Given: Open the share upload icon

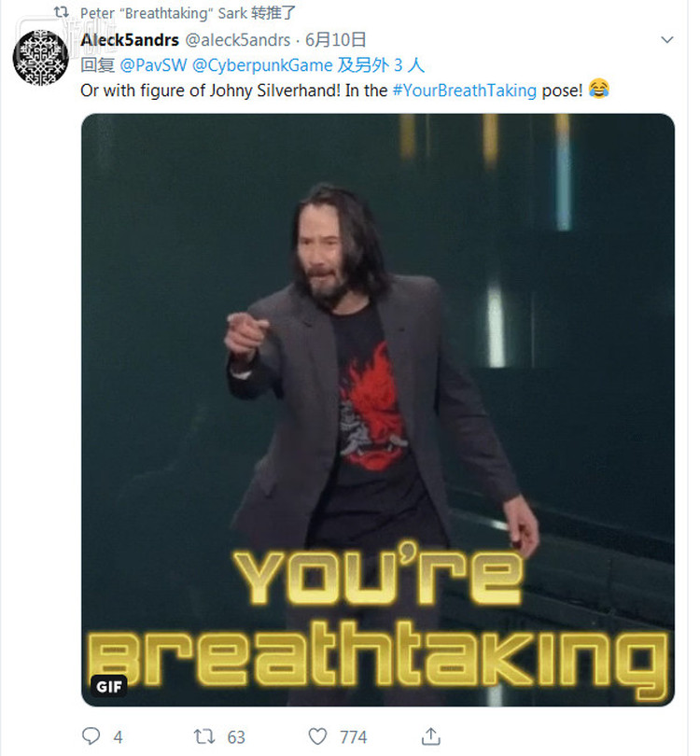Looking at the screenshot, I should pyautogui.click(x=431, y=735).
